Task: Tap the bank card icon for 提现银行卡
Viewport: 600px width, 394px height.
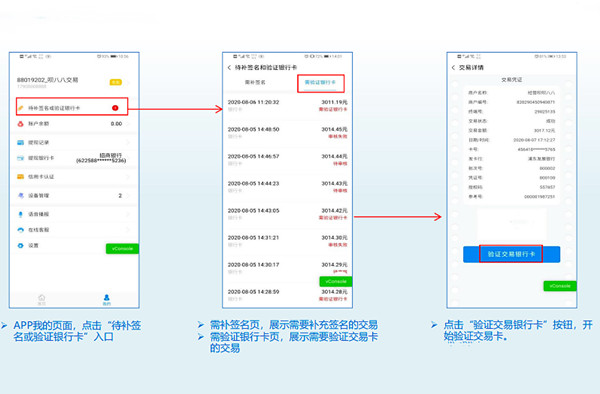Action: point(21,158)
